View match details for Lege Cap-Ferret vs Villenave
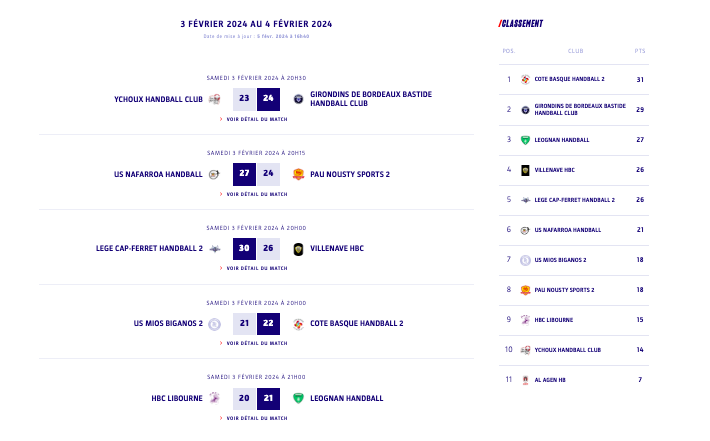This screenshot has width=710, height=441. 256,268
